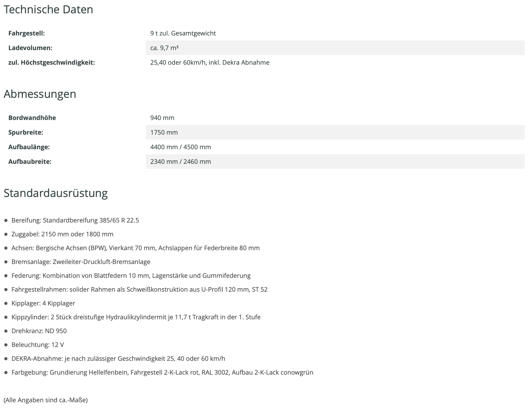This screenshot has height=408, width=532.
Task: Click the Technische Daten heading
Action: click(48, 10)
